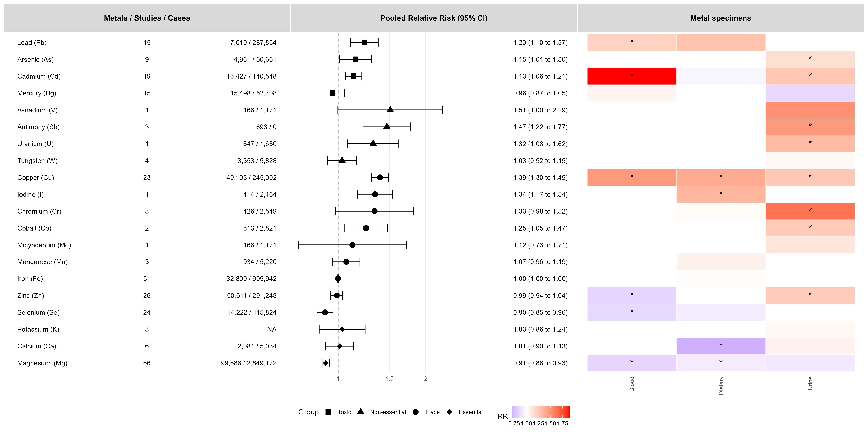Click the Vanadium (V) triangle data point
This screenshot has height=434, width=868.
click(x=390, y=109)
